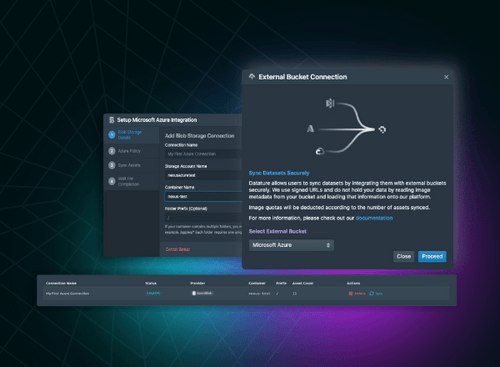Image resolution: width=500 pixels, height=367 pixels.
Task: Click the Container Name input field
Action: click(x=203, y=196)
